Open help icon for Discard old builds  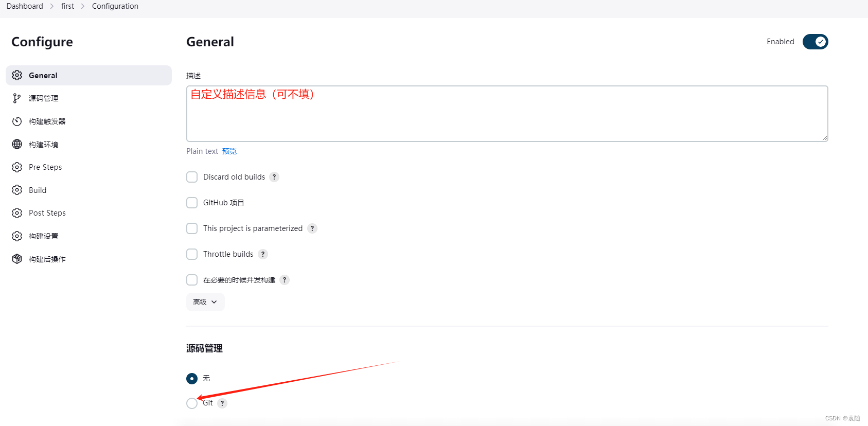[274, 177]
